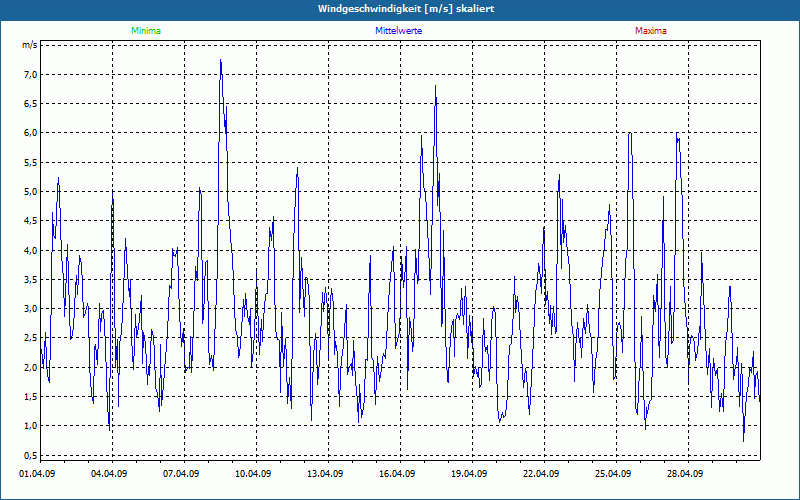Click the Maxima legend label
This screenshot has width=800, height=500.
point(651,31)
